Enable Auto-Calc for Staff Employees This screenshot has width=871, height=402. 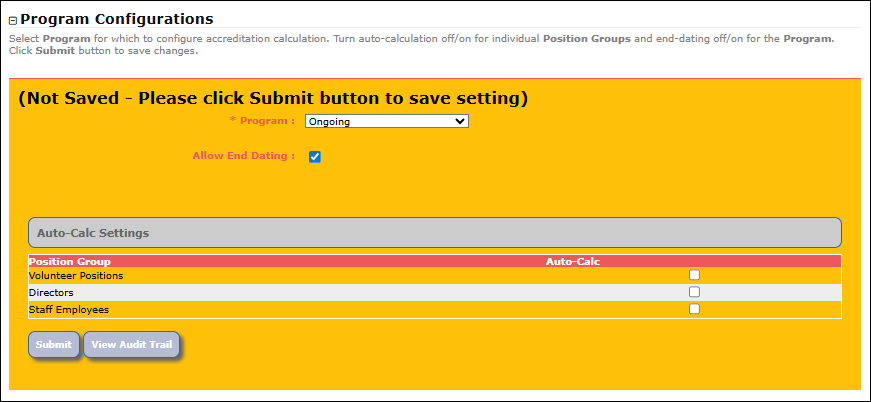pos(694,309)
